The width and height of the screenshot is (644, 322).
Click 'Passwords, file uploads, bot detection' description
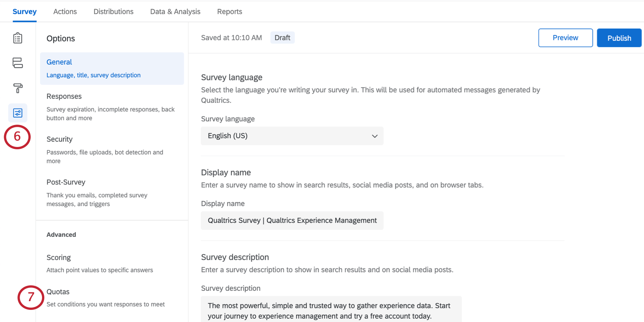pos(105,156)
